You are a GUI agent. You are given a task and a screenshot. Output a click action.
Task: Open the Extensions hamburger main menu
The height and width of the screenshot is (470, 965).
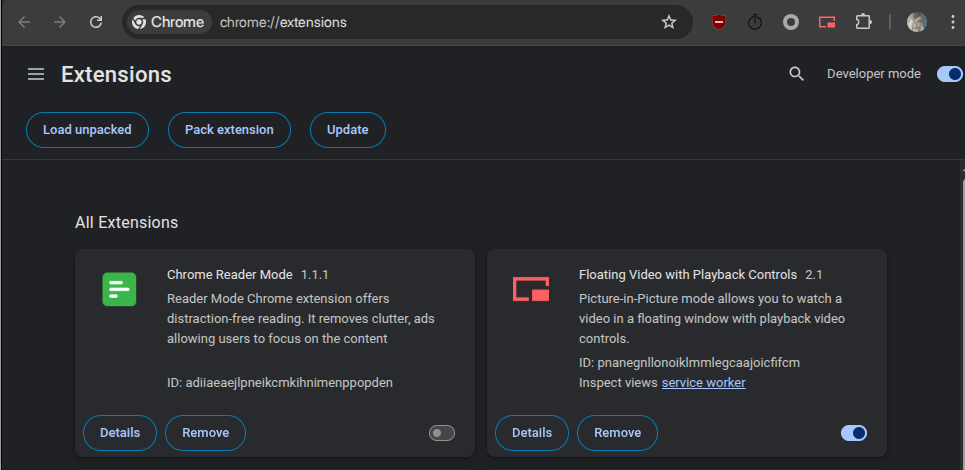point(36,74)
